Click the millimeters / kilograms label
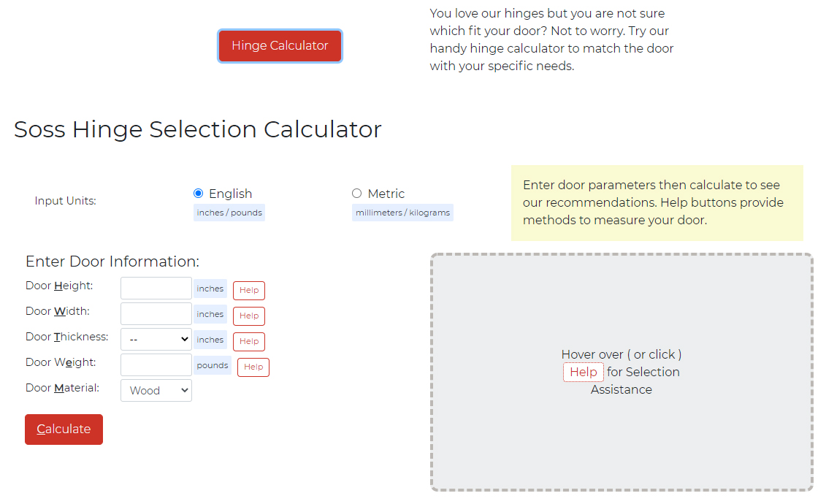This screenshot has height=504, width=826. click(402, 213)
